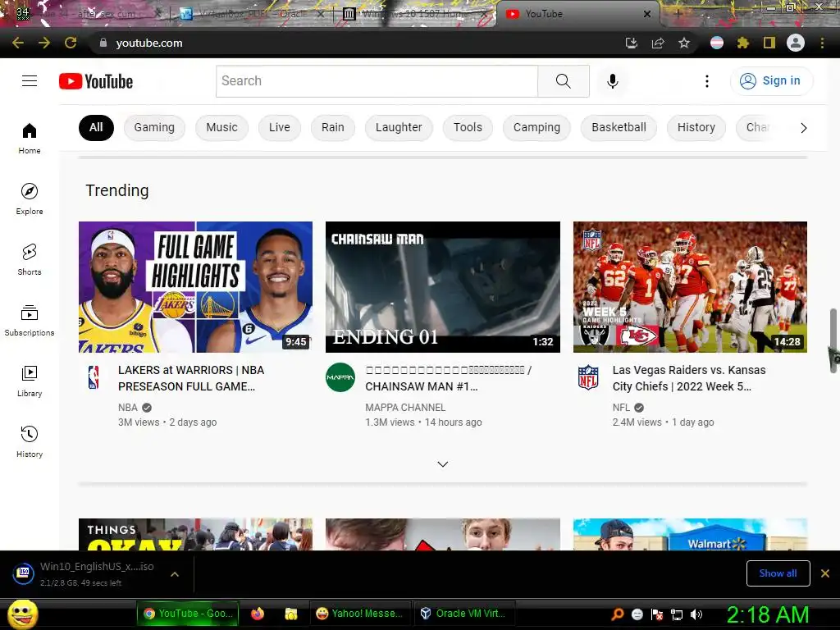Open Subscriptions in sidebar
The height and width of the screenshot is (630, 840).
(30, 320)
